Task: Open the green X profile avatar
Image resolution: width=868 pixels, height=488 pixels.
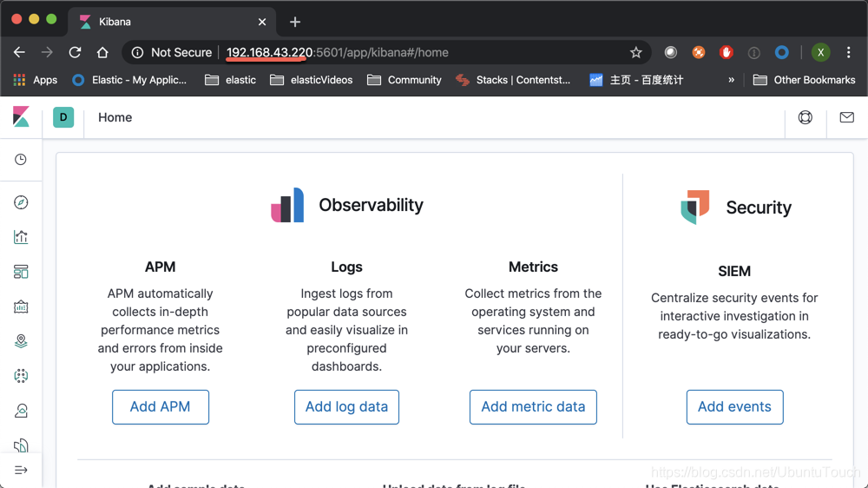Action: [820, 53]
